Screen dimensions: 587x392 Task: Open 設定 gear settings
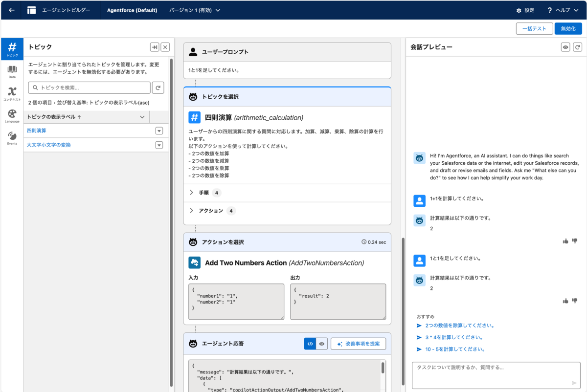pyautogui.click(x=525, y=10)
